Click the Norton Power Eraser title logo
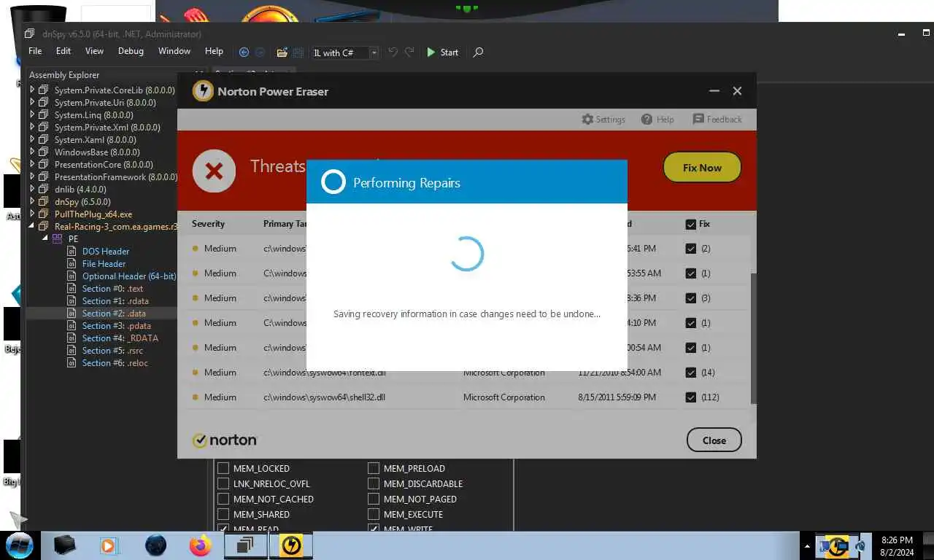 point(203,91)
